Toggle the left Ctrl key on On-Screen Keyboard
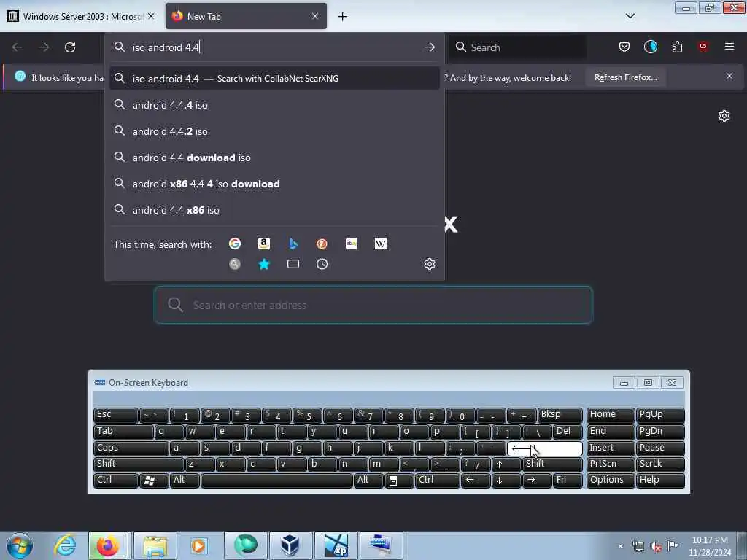The image size is (747, 560). [116, 481]
